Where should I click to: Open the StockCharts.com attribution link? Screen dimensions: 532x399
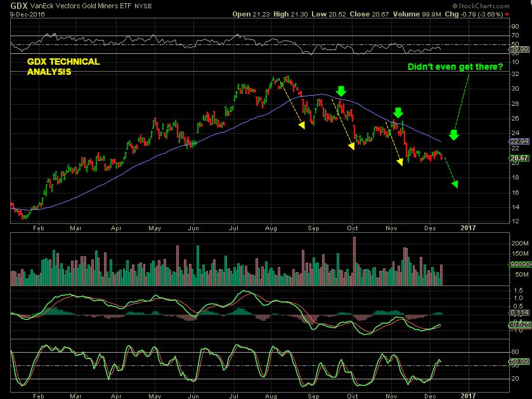pyautogui.click(x=481, y=6)
